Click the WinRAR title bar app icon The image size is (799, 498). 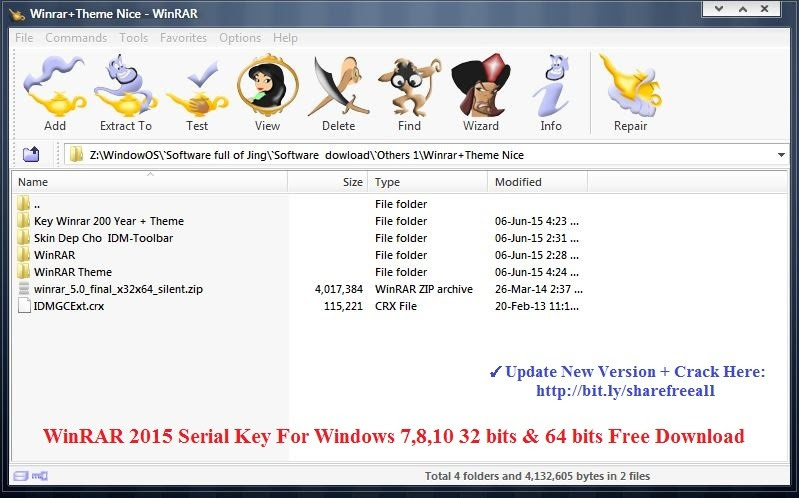[17, 14]
